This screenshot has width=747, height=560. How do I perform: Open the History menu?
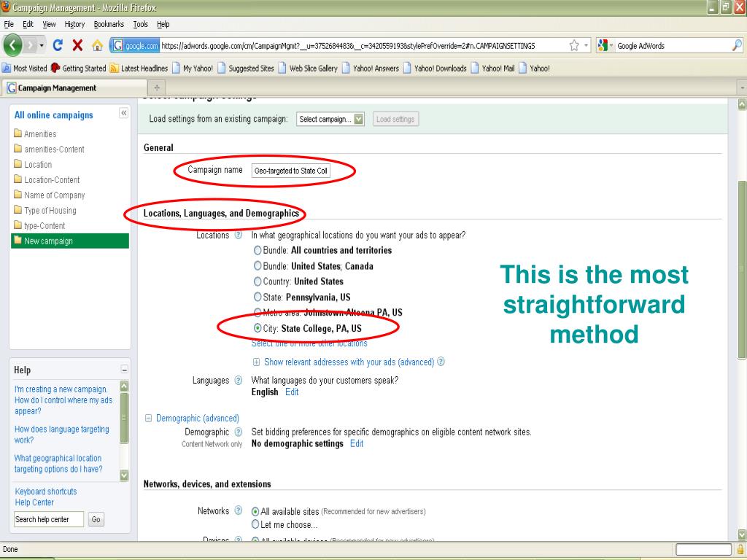74,24
